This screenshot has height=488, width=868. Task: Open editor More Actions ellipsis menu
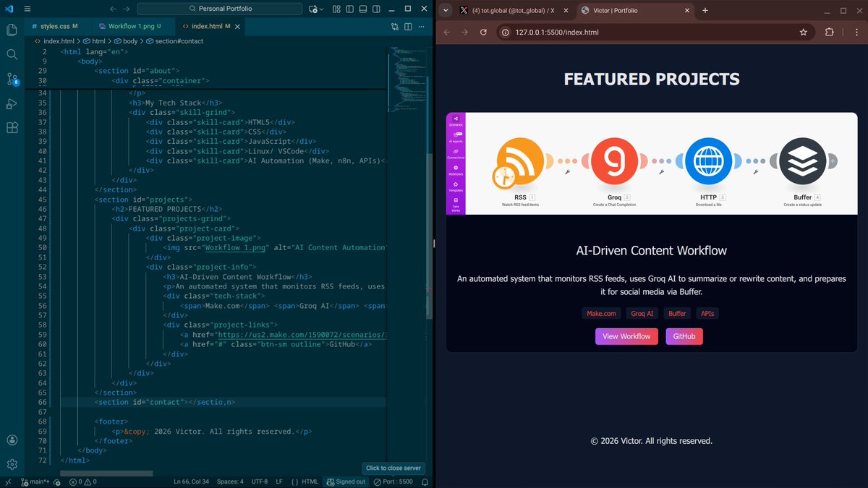coord(420,26)
